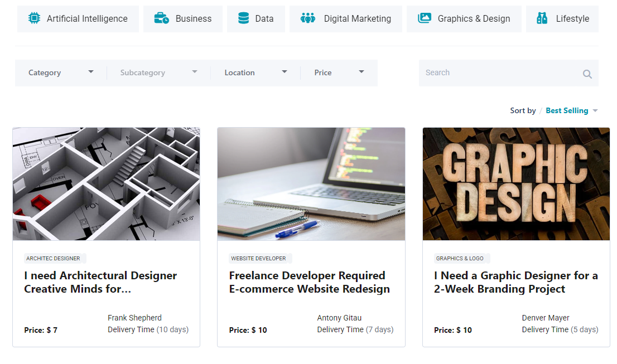This screenshot has height=364, width=617.
Task: Select the Lifestyle category tab
Action: tap(562, 19)
